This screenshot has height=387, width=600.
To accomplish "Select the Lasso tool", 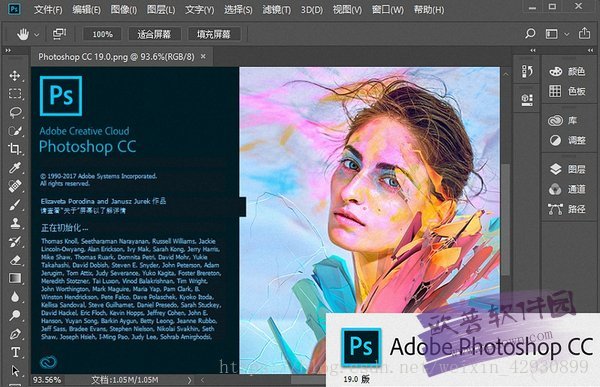I will [15, 112].
